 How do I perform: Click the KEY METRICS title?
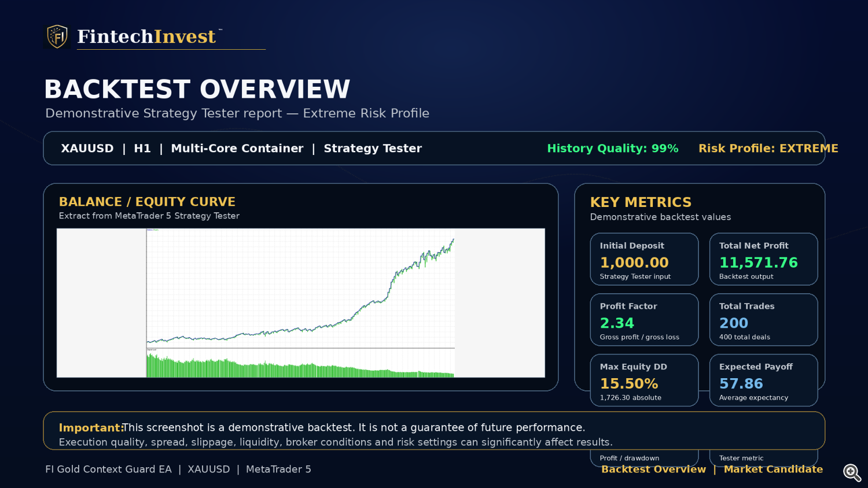coord(641,202)
